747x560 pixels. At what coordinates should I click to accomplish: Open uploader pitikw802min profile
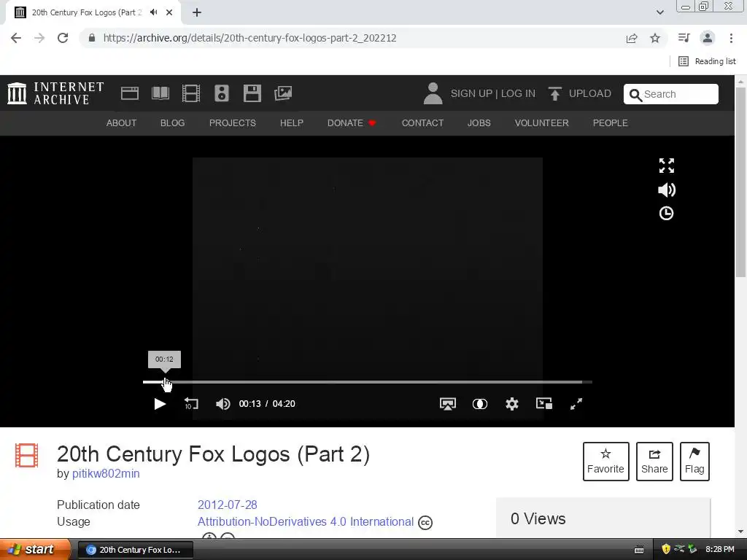[106, 474]
